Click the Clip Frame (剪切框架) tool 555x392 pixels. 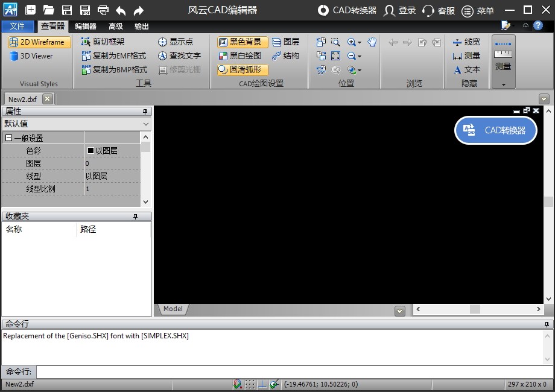point(103,42)
